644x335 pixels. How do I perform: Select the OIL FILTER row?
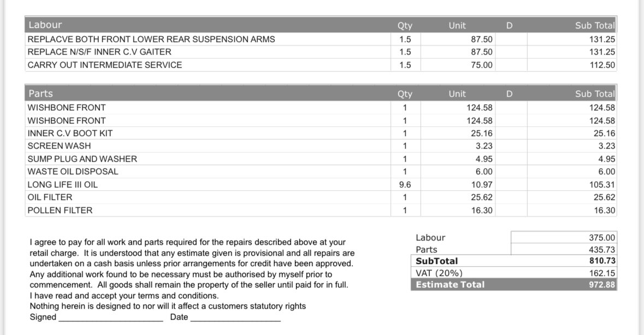[50, 197]
